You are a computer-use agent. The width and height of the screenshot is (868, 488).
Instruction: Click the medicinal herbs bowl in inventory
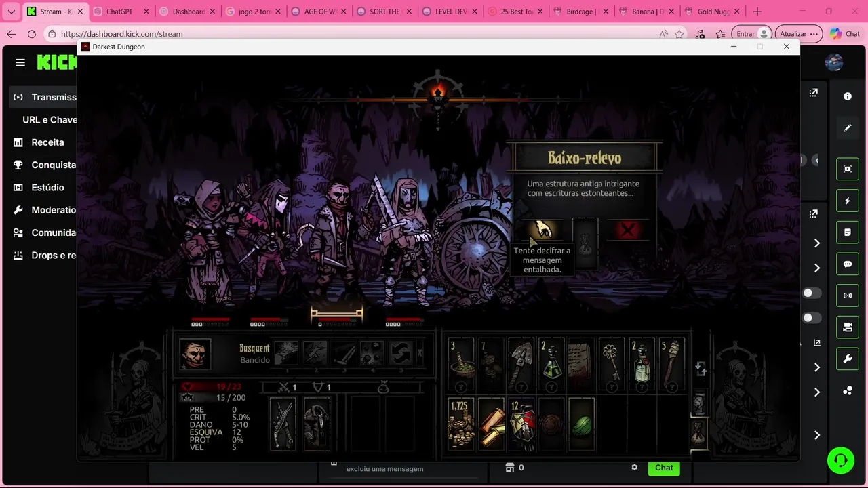click(461, 366)
